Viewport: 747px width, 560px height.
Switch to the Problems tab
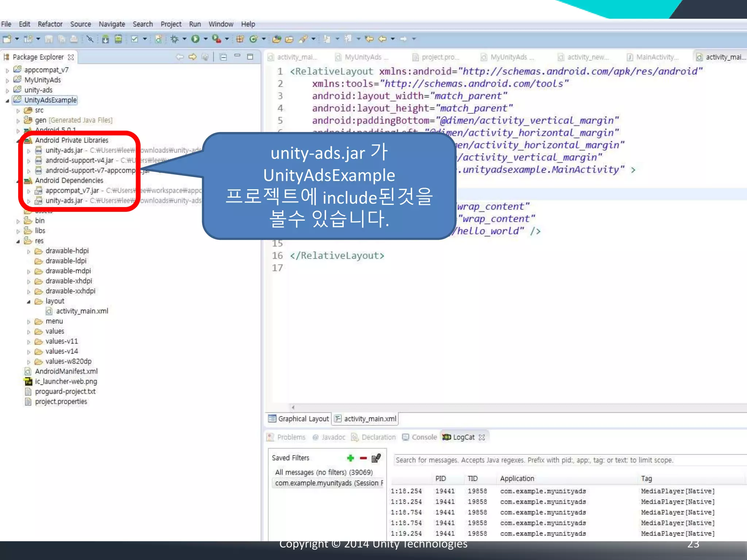286,437
